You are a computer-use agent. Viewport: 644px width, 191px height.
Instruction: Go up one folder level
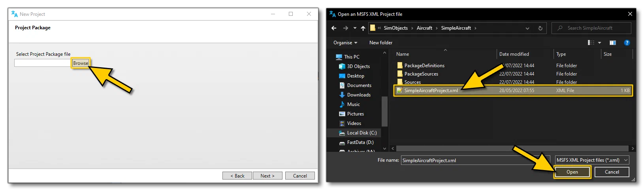pyautogui.click(x=363, y=28)
